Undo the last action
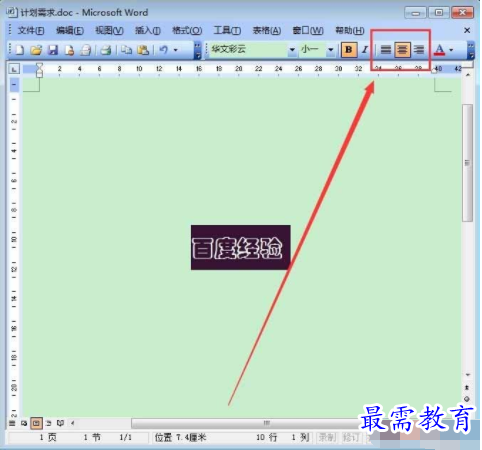The image size is (482, 450). 163,50
